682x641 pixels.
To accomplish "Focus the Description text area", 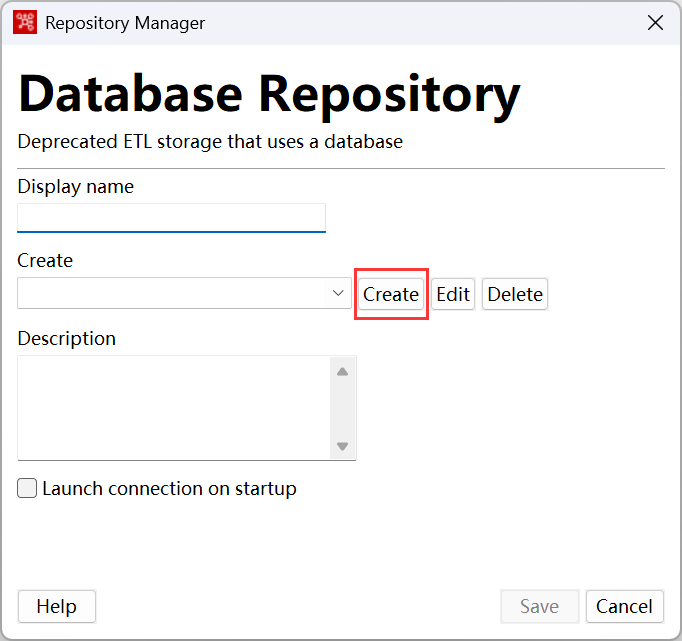I will click(x=174, y=408).
